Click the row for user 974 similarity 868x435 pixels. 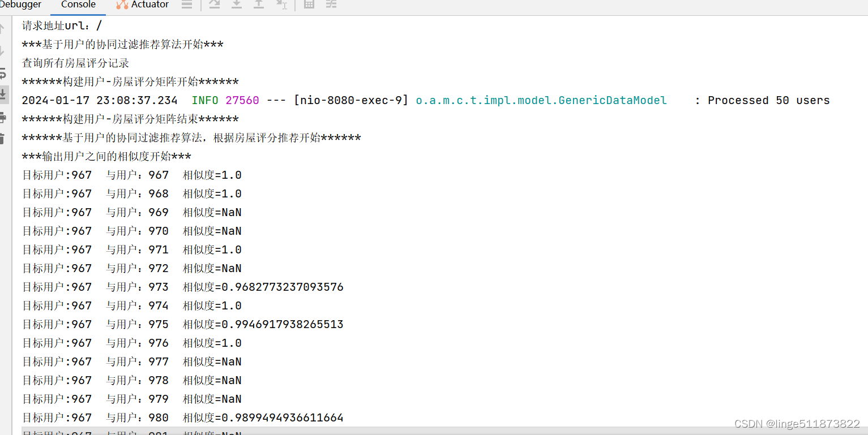[132, 306]
